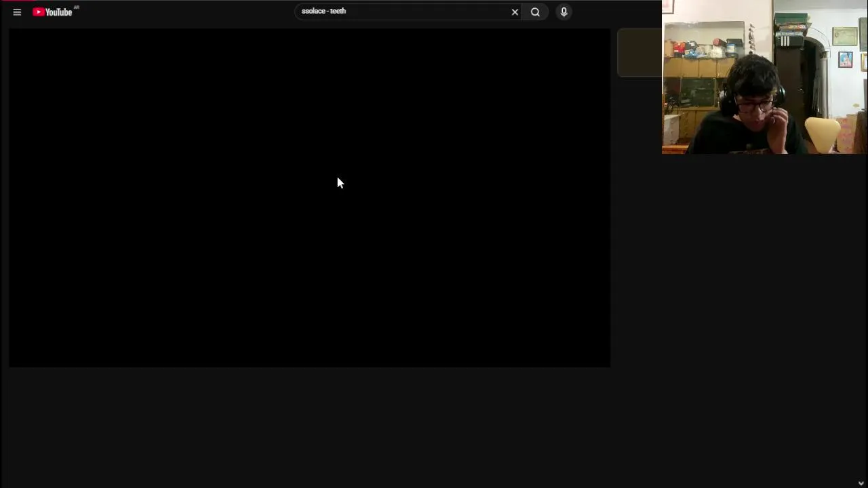This screenshot has width=868, height=488.
Task: Run search with the magnifier button
Action: pyautogui.click(x=535, y=12)
